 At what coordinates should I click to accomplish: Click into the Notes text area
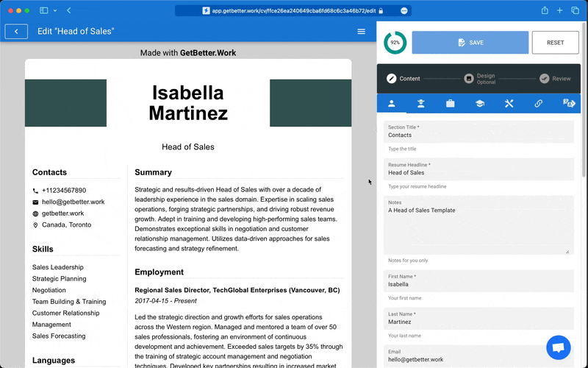478,228
